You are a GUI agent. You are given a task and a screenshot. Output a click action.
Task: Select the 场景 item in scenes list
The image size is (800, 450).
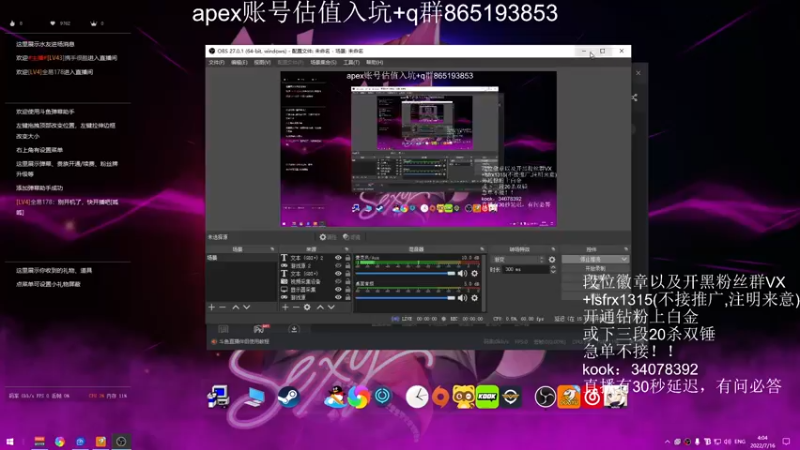click(x=242, y=258)
